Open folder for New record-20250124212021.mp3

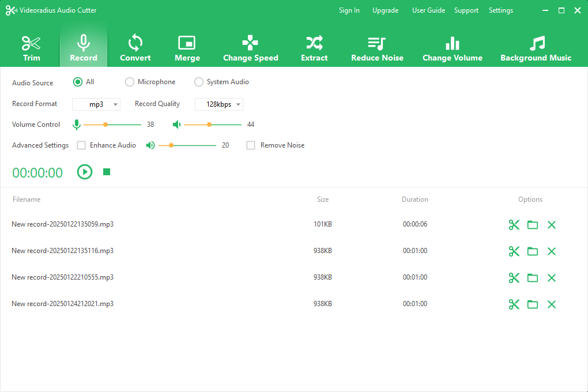coord(533,304)
